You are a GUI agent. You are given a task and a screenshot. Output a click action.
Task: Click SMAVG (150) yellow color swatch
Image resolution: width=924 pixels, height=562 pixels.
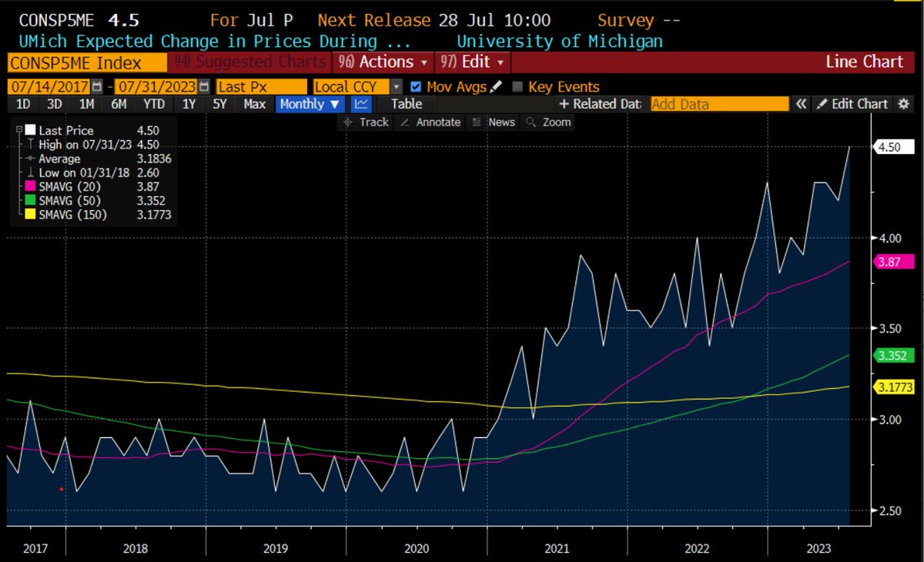point(29,215)
